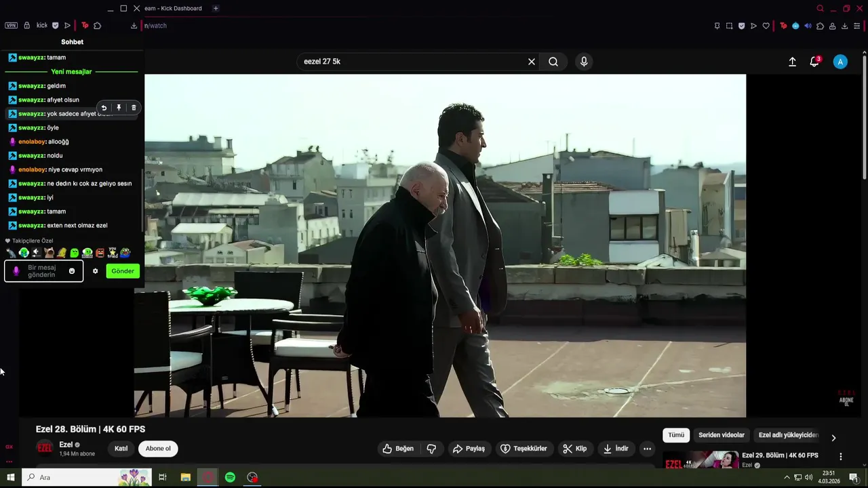The height and width of the screenshot is (488, 868).
Task: Pick the speaker volume emote
Action: 37,253
